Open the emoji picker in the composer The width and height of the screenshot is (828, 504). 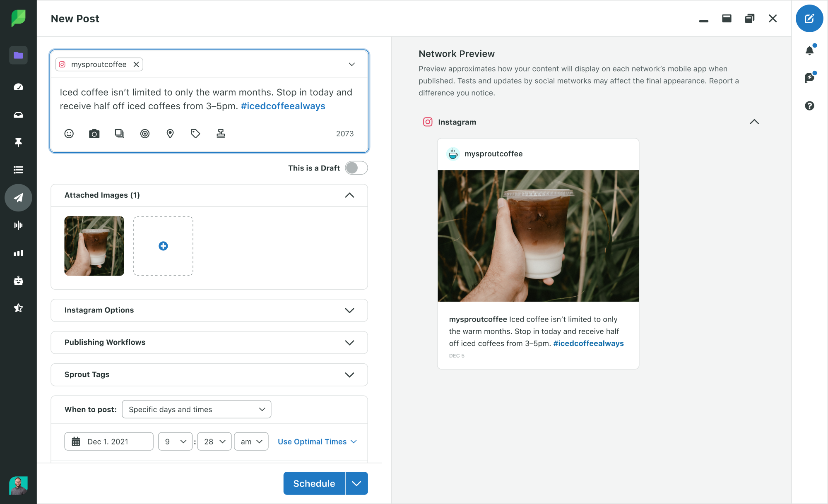tap(69, 133)
